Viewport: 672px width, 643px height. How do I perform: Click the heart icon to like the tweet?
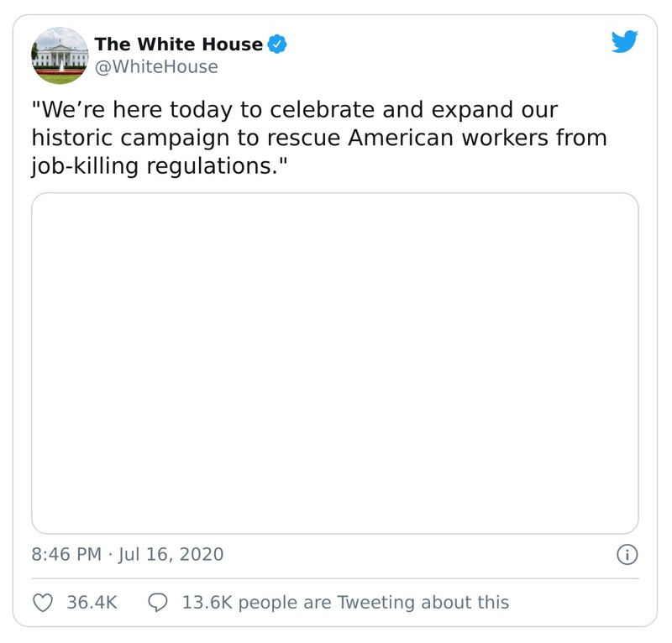[42, 602]
